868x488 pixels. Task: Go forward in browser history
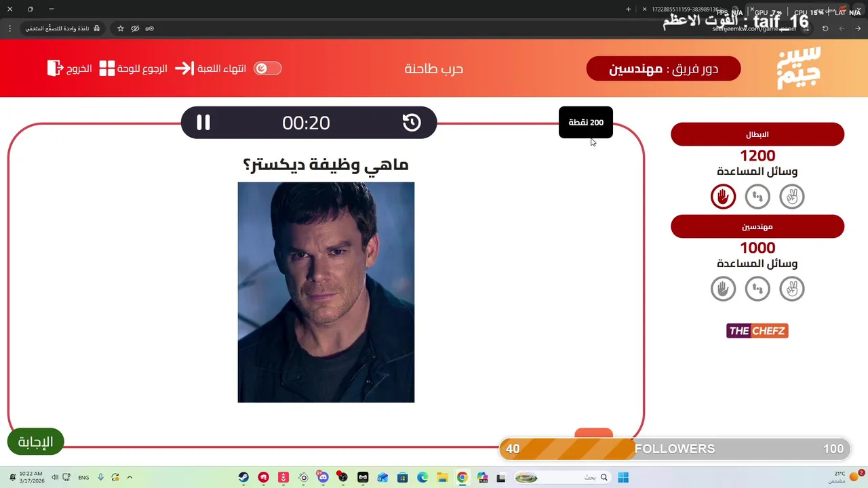pos(842,28)
